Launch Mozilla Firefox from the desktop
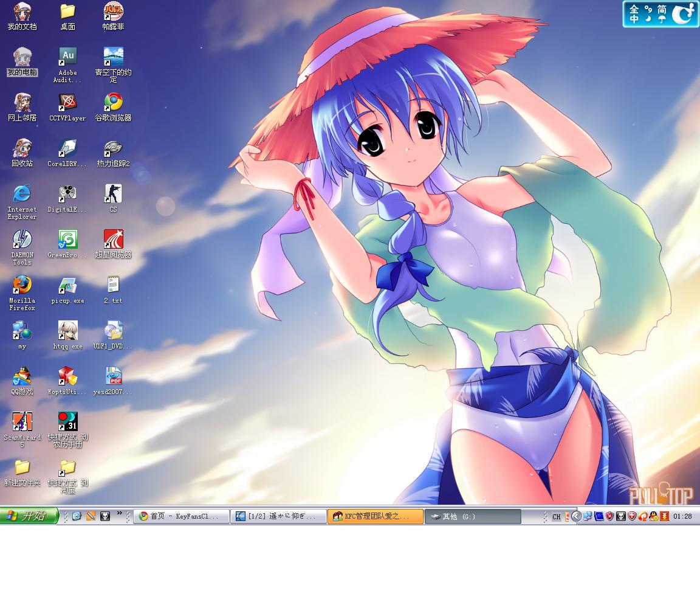The height and width of the screenshot is (608, 700). tap(22, 293)
